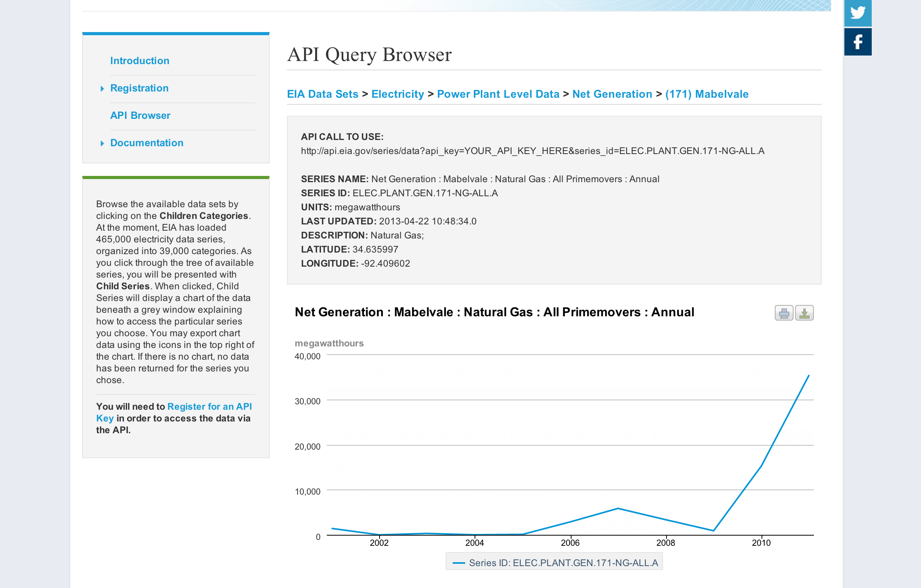Click the chart title Net Generation Mabelvale
921x588 pixels.
tap(495, 312)
